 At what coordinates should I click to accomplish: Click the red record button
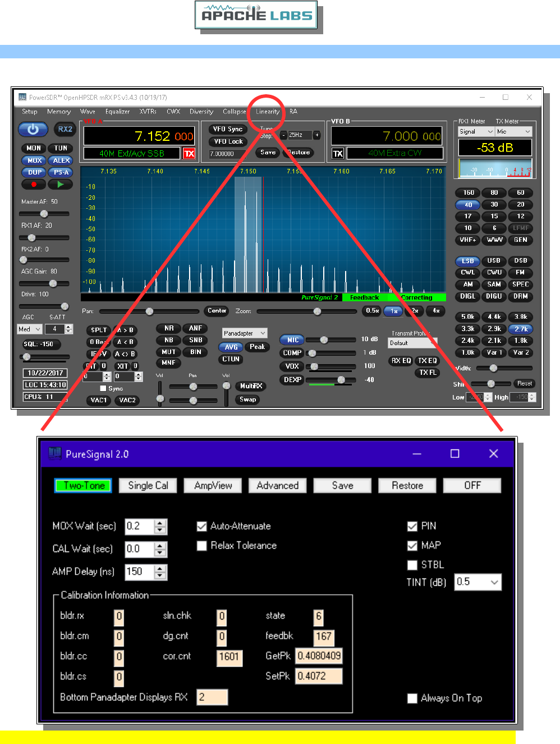[34, 184]
